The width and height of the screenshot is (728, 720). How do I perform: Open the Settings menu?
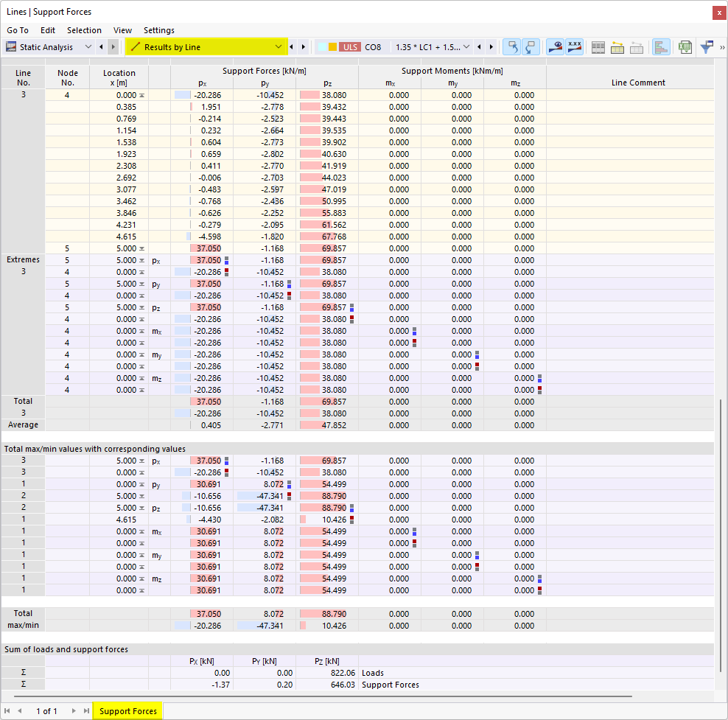[x=158, y=30]
